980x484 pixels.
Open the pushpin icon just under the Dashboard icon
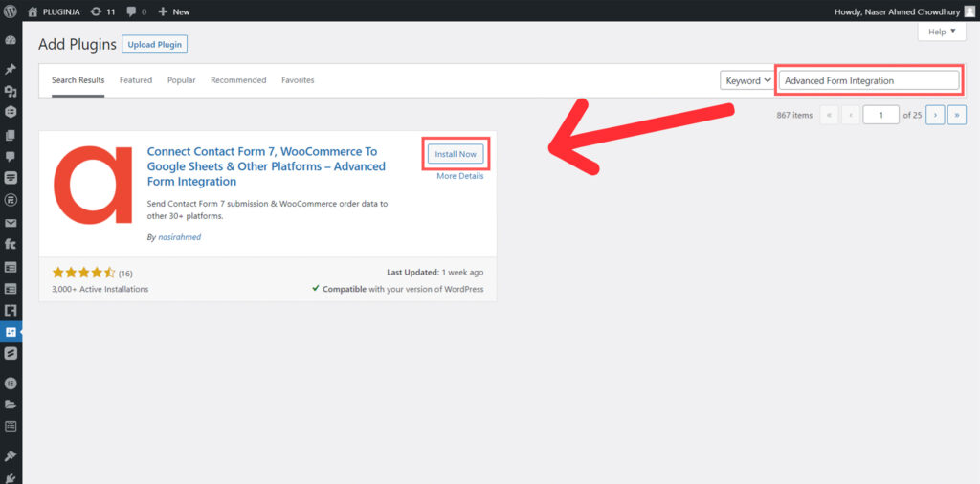[10, 69]
